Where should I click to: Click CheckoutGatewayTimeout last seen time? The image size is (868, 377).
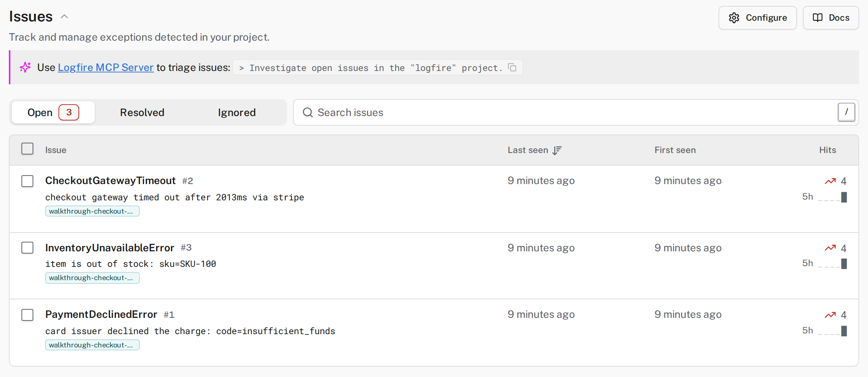[x=541, y=181]
